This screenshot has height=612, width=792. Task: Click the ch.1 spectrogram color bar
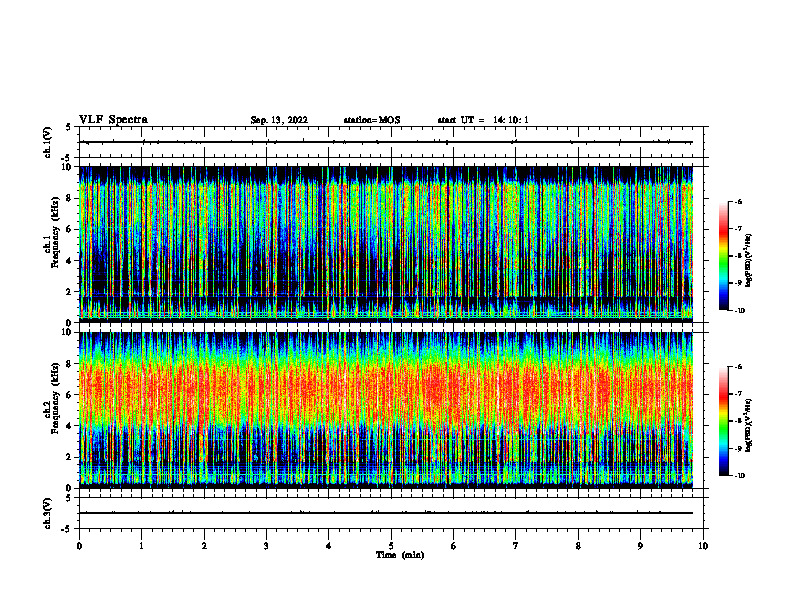coord(724,256)
